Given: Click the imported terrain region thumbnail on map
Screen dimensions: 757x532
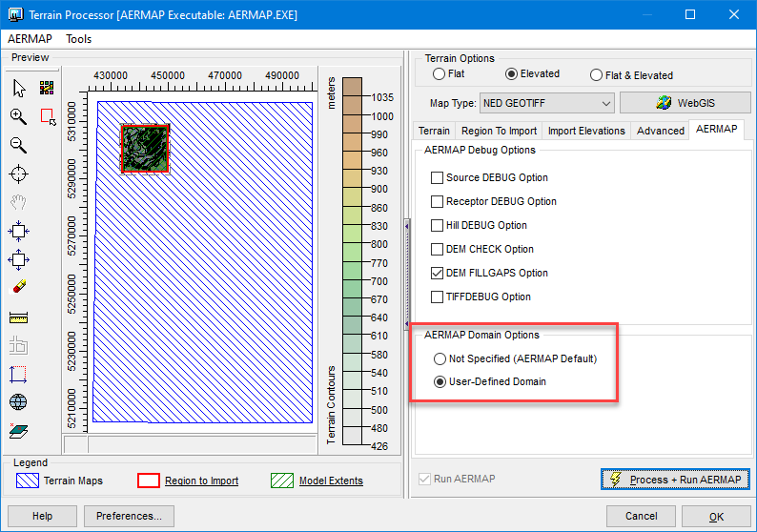Looking at the screenshot, I should [145, 149].
